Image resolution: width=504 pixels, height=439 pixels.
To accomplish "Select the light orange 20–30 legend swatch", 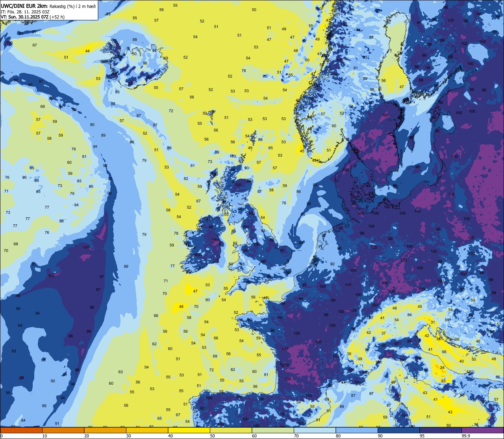I will pos(105,430).
